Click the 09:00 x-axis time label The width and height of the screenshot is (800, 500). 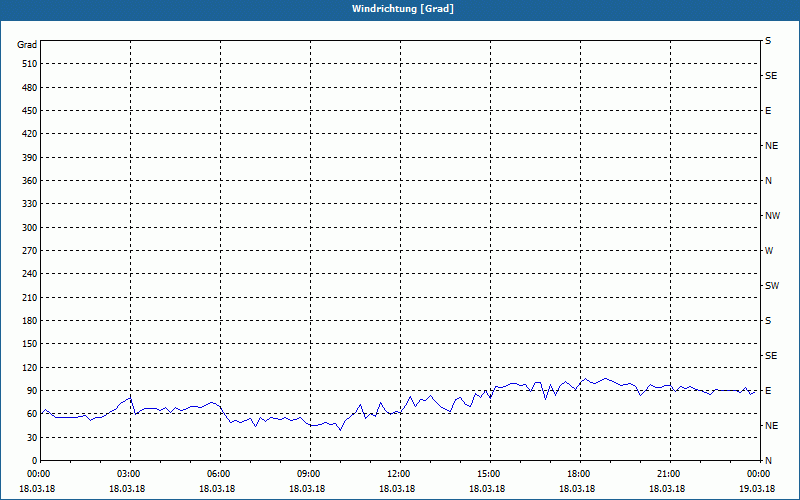click(x=310, y=474)
